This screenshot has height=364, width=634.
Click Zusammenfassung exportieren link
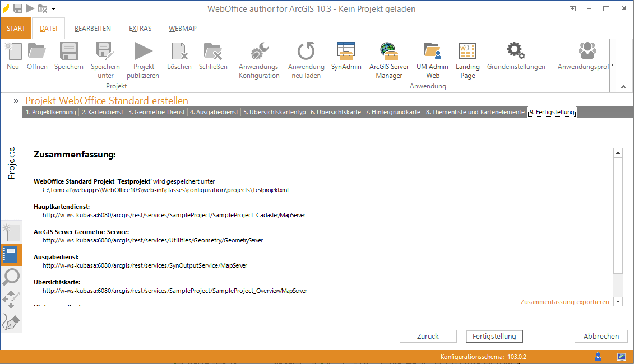pyautogui.click(x=564, y=302)
